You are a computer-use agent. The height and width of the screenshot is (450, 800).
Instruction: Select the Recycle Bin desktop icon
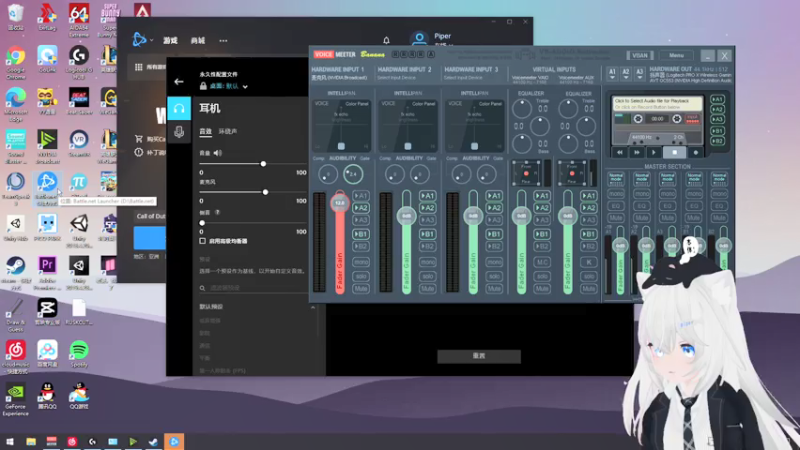pos(16,16)
